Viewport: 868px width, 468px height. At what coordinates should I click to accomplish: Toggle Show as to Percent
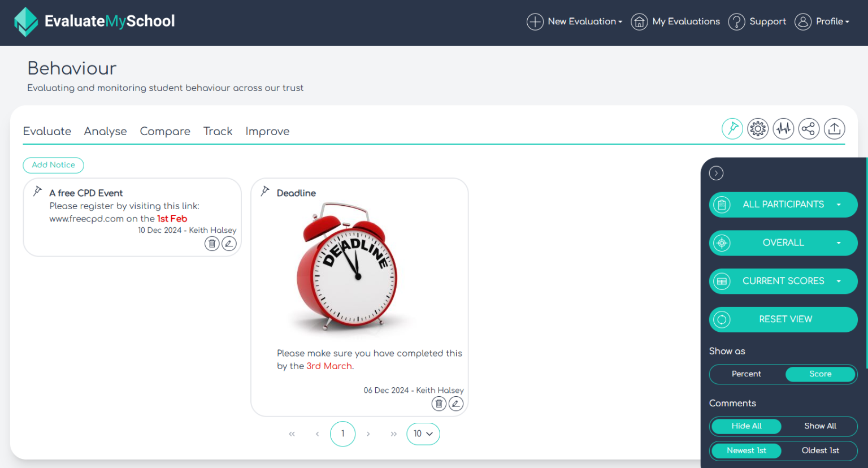coord(746,374)
